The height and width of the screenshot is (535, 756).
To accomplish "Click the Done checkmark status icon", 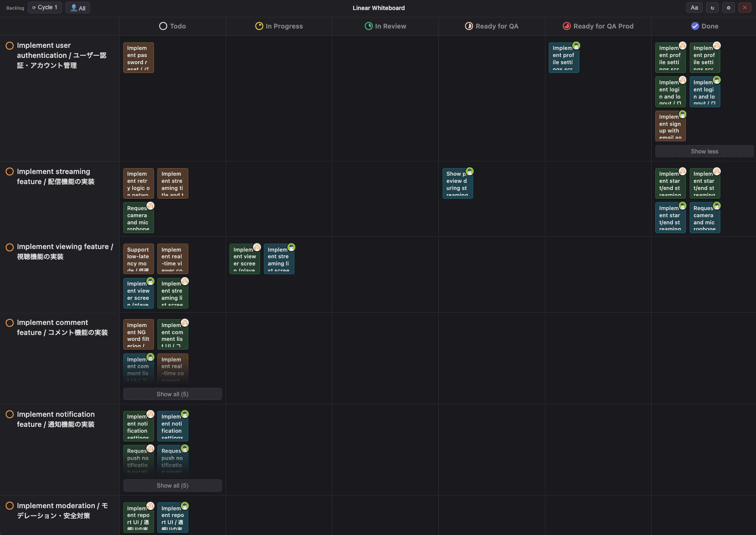I will click(x=695, y=26).
